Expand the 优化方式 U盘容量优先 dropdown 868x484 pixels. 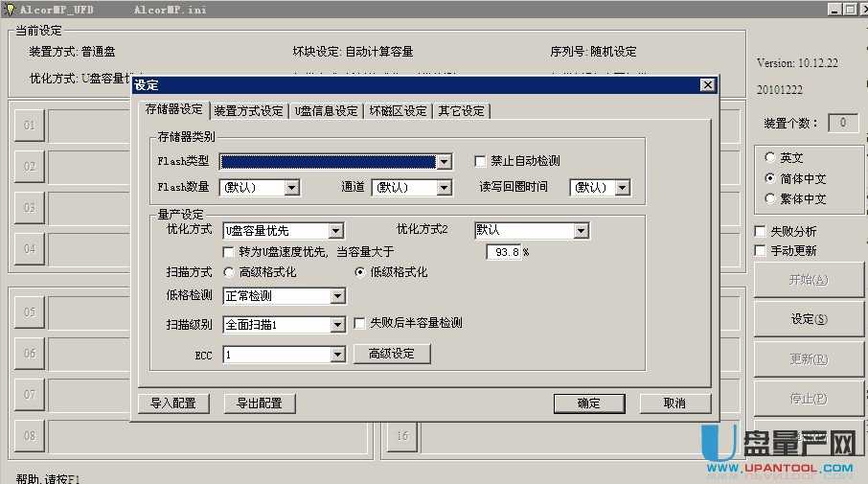click(335, 231)
